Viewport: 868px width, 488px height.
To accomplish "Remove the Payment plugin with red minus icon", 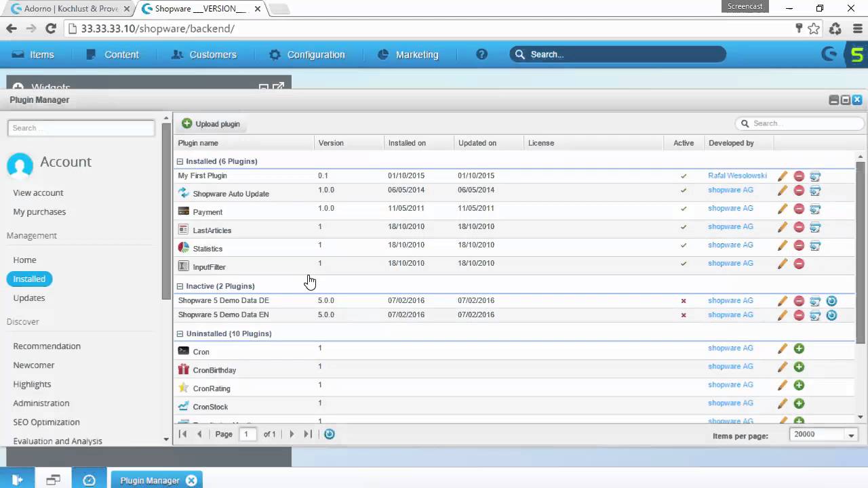I will point(799,209).
